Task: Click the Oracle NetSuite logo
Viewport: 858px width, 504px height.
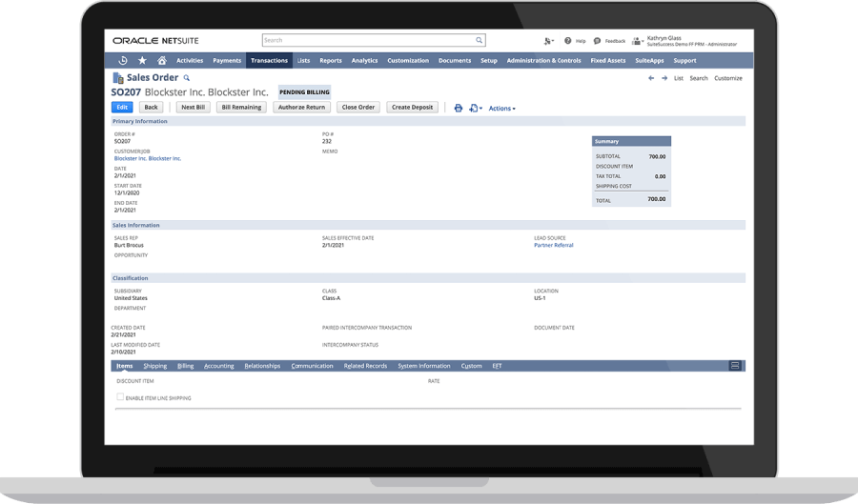Action: click(156, 40)
